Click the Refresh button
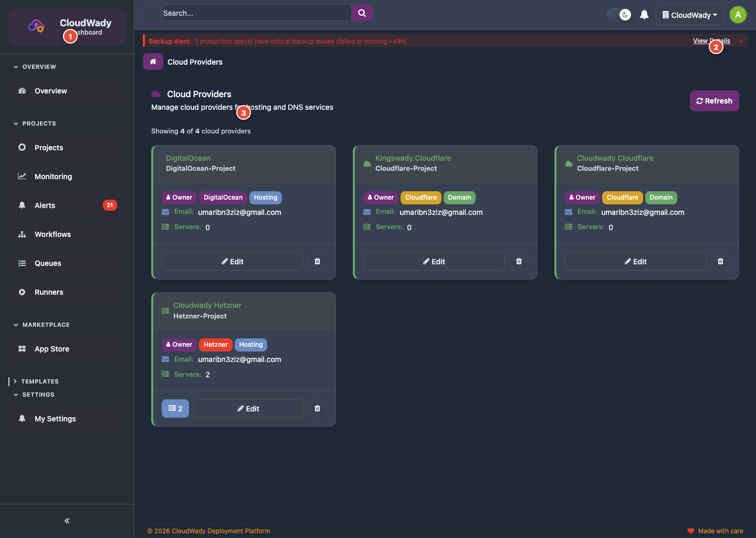Viewport: 756px width, 538px height. (x=714, y=101)
